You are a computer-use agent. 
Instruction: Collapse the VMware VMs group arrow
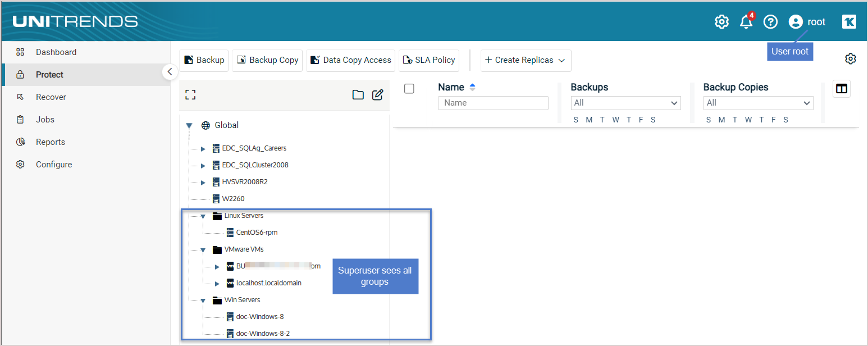point(203,250)
